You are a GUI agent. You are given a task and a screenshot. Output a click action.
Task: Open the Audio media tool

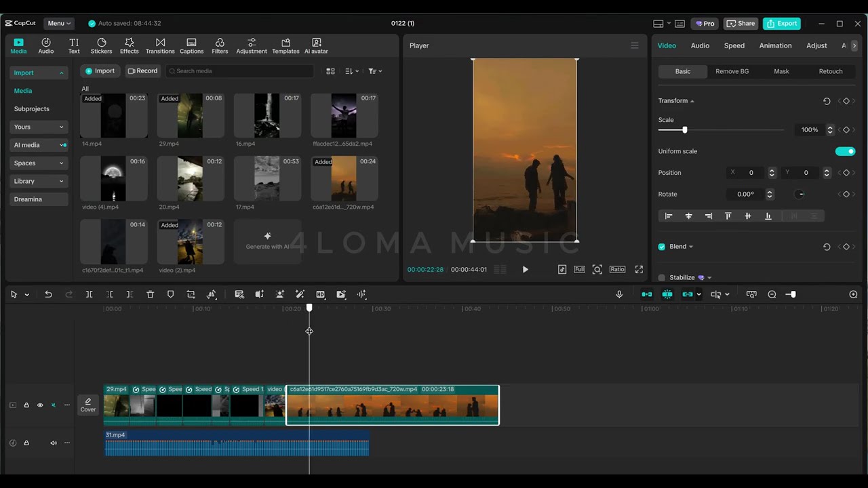45,46
